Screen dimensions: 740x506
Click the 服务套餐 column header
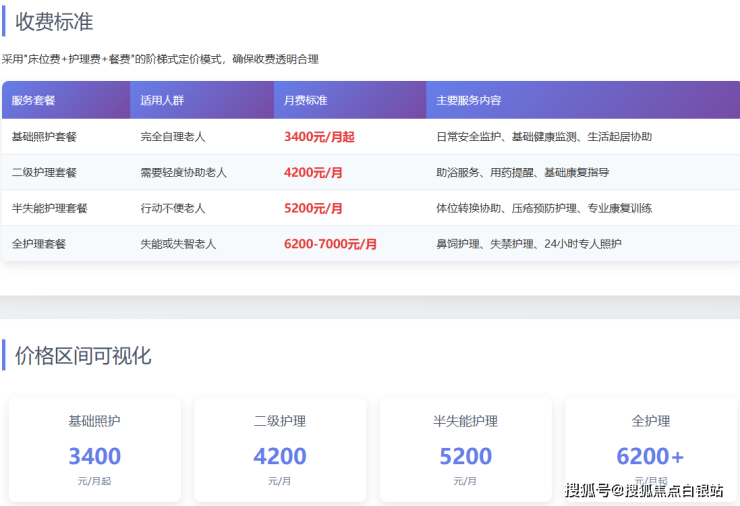click(34, 101)
